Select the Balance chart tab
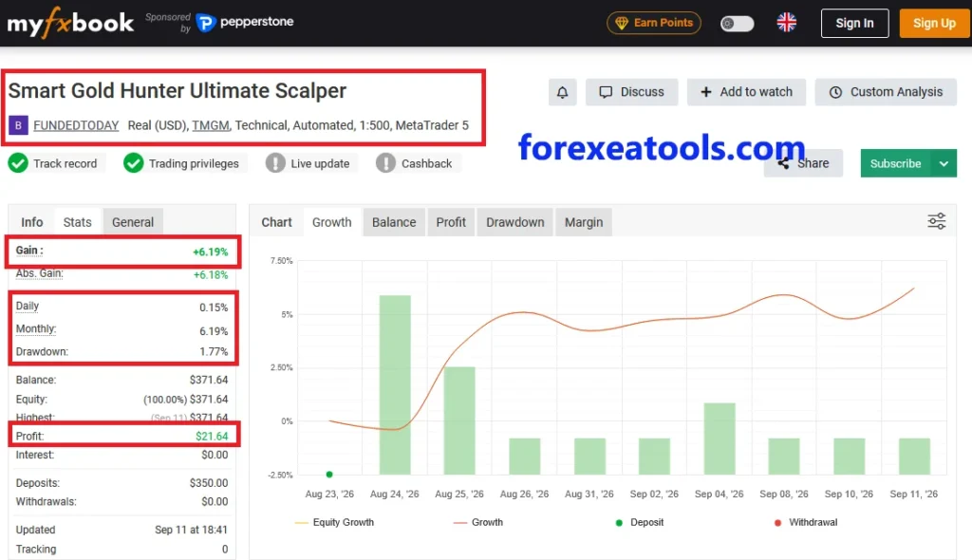 point(394,222)
